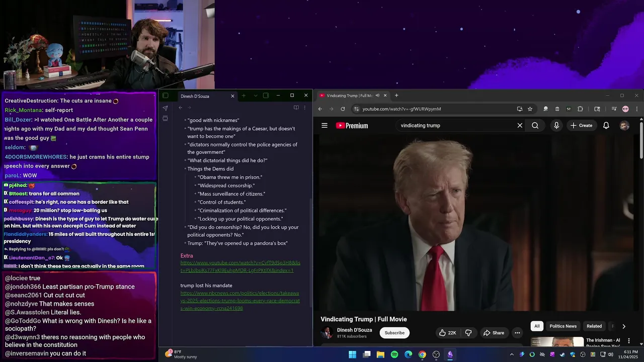Close the Vindicating Trump Chrome tab
Screen dimensions: 644x362
pyautogui.click(x=385, y=96)
